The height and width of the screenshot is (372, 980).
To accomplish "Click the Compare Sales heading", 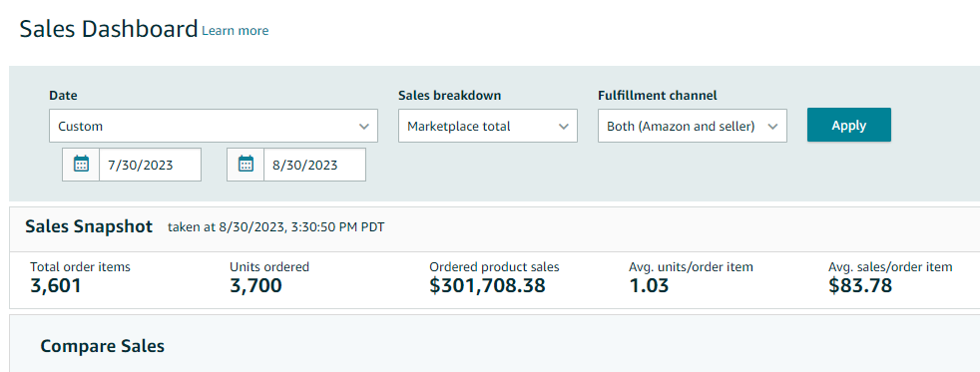I will pyautogui.click(x=103, y=346).
